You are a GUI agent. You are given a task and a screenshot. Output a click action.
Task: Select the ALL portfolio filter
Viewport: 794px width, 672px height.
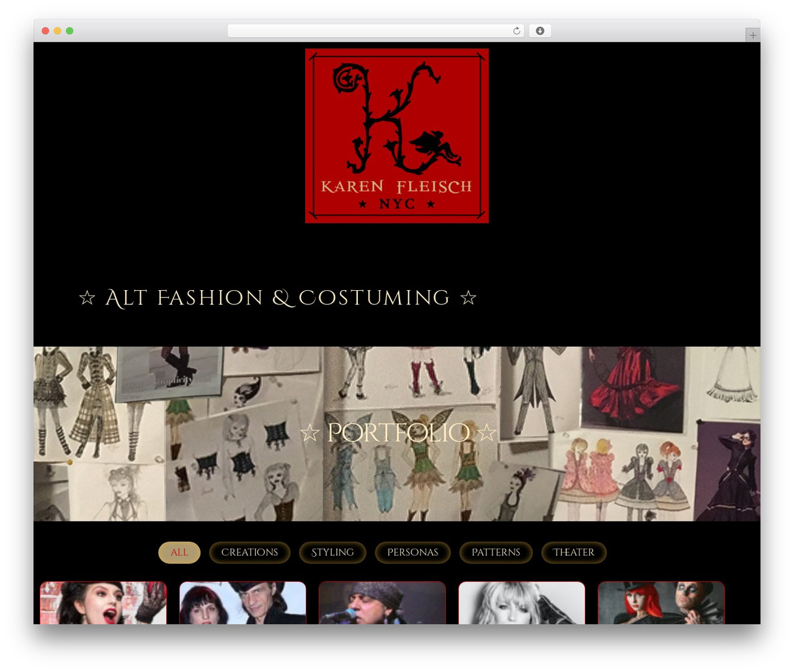point(179,552)
